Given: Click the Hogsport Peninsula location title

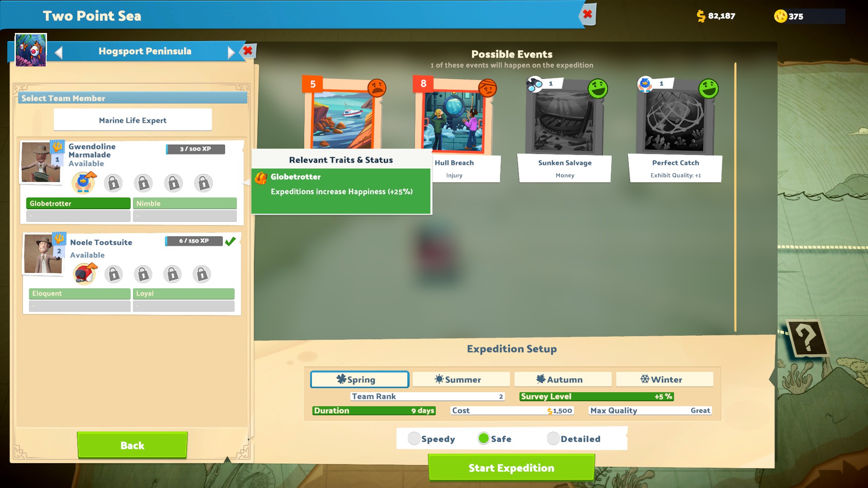Looking at the screenshot, I should coord(145,51).
